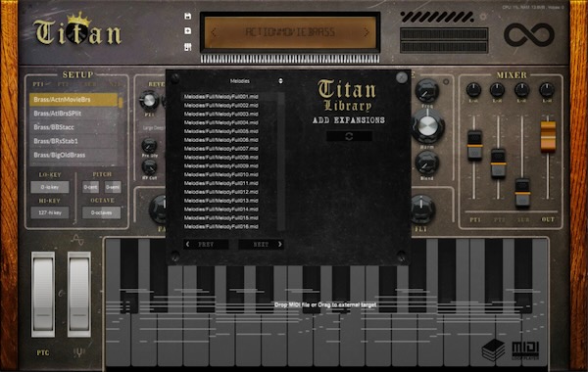The width and height of the screenshot is (588, 372).
Task: Click the SUB mixer fader
Action: click(x=522, y=193)
